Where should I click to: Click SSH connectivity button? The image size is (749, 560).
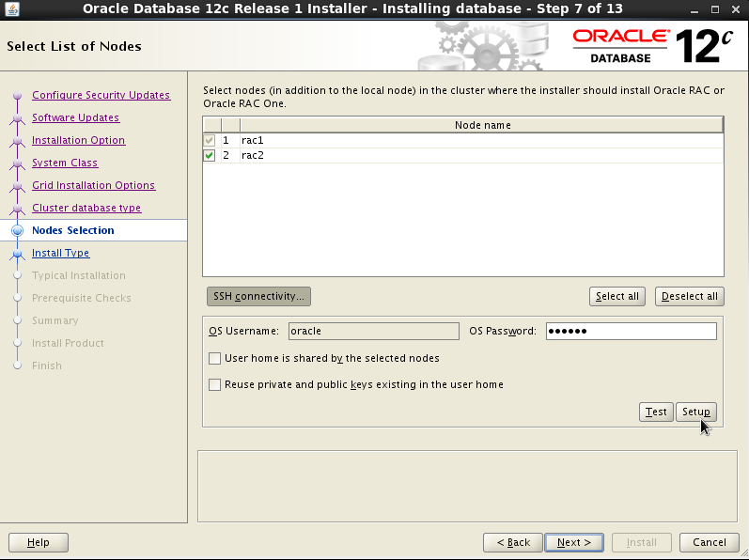coord(258,296)
